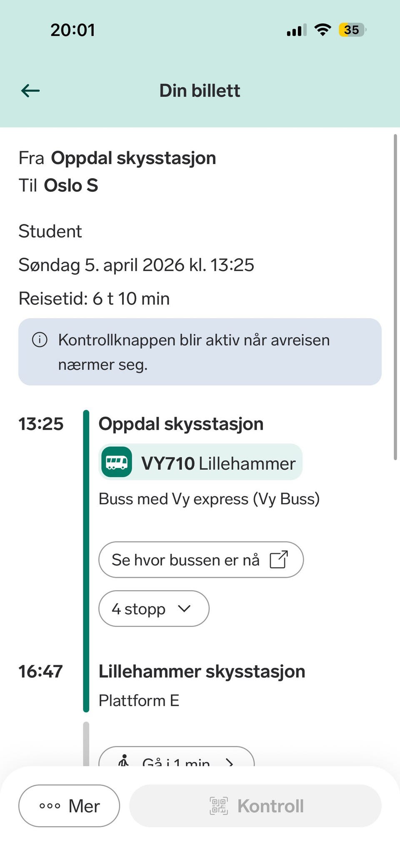The image size is (400, 868).
Task: Tap the QR code Kontroll icon
Action: [219, 806]
